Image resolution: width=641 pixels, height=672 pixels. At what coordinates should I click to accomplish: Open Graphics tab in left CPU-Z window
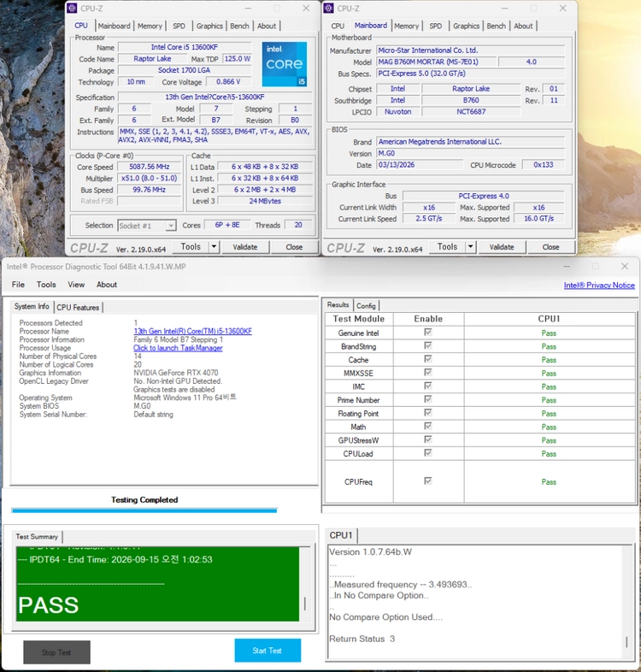[x=209, y=26]
